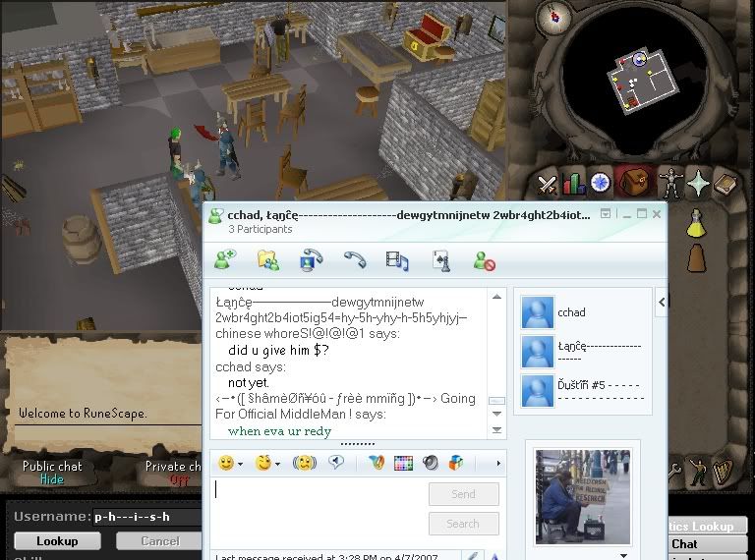Click the compass on the minimap
The height and width of the screenshot is (560, 755).
click(554, 18)
